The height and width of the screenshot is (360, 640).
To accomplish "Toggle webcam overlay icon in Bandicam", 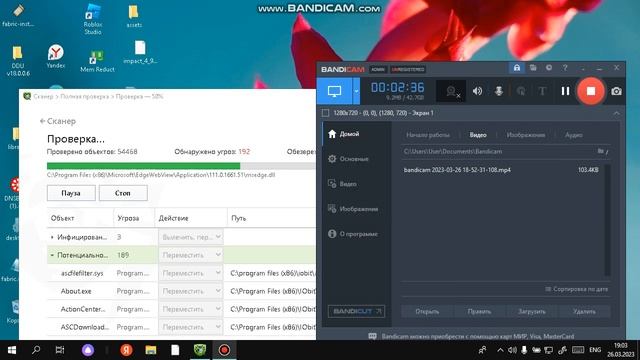I will click(x=452, y=91).
